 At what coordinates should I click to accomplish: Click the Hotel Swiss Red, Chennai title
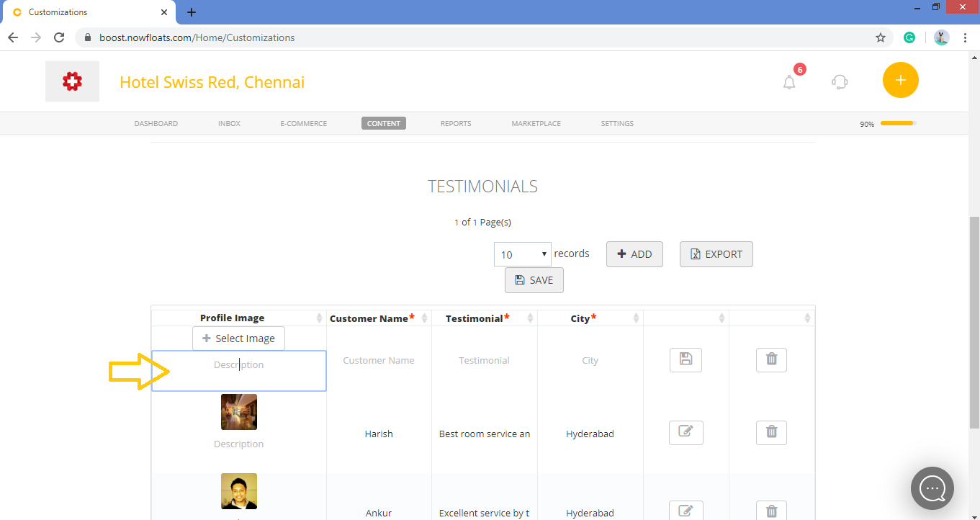coord(212,82)
